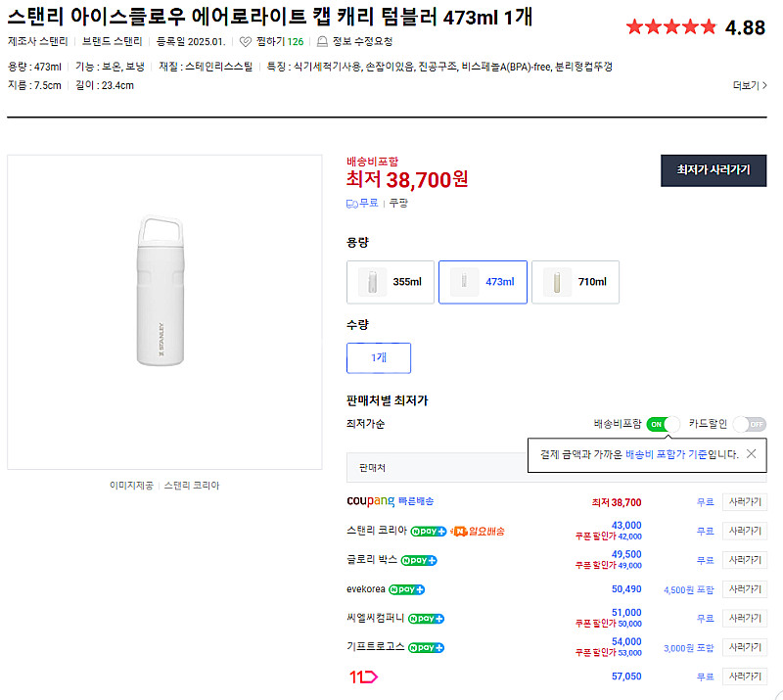Click 사러가기 in the 11번가 row

[745, 677]
